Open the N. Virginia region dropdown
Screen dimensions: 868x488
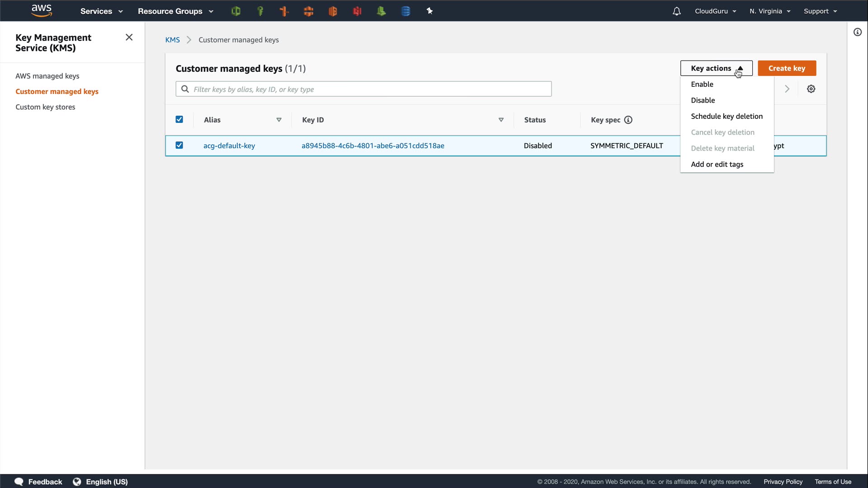(x=769, y=11)
